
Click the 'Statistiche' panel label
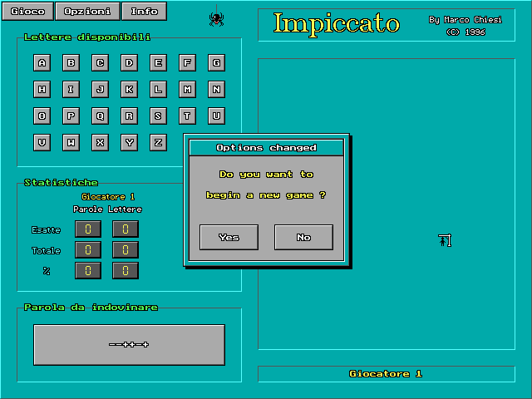click(x=61, y=183)
